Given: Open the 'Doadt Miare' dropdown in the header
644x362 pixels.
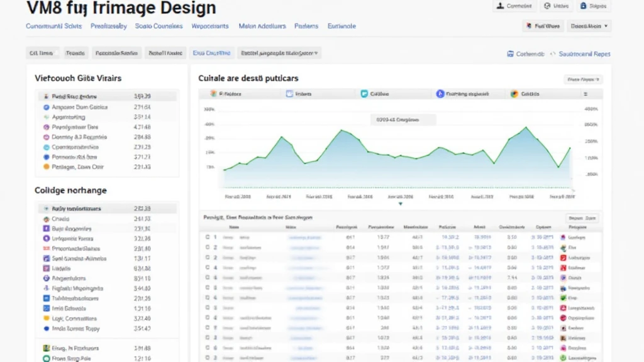Looking at the screenshot, I should point(589,26).
